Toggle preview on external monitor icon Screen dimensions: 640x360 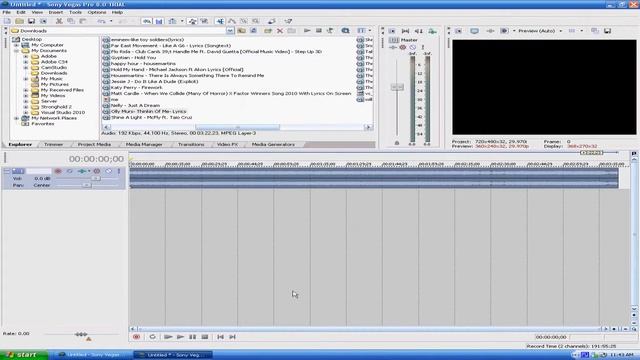coord(474,31)
